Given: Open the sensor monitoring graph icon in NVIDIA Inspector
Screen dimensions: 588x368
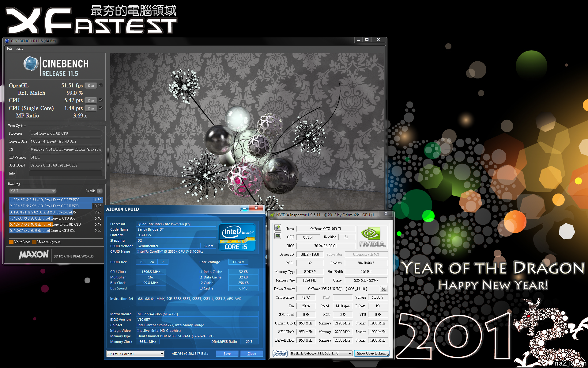Looking at the screenshot, I should pyautogui.click(x=278, y=236).
